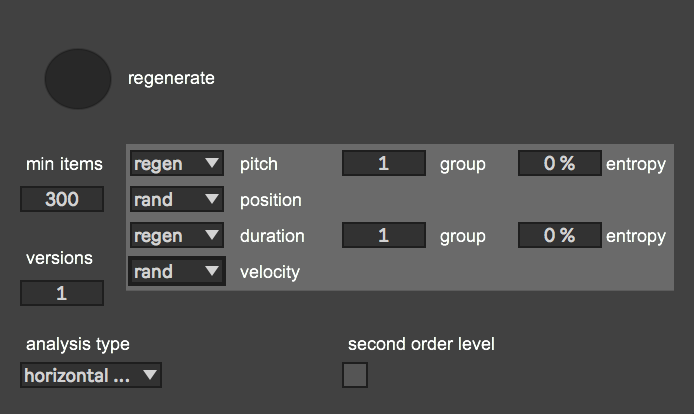Click the duration entropy percentage box
Viewport: 694px width, 414px height.
pos(559,235)
